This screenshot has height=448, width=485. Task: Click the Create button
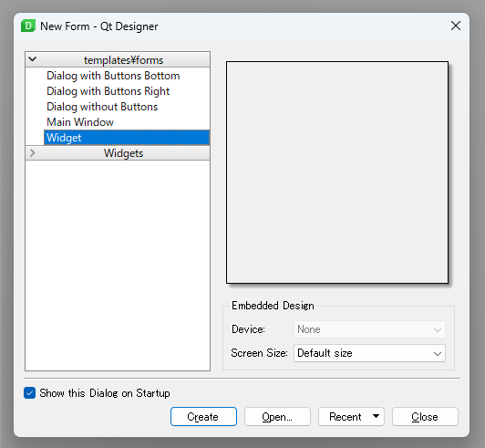point(203,417)
